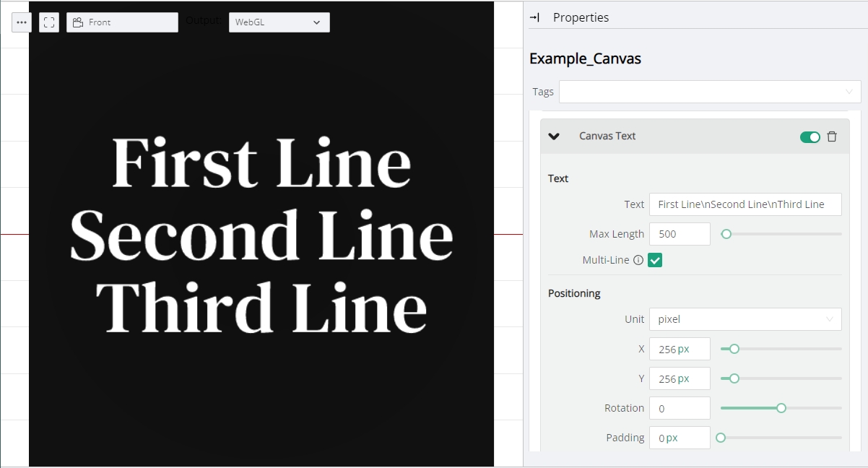This screenshot has height=468, width=868.
Task: Uncheck the Multi-Line checkbox
Action: [x=655, y=260]
